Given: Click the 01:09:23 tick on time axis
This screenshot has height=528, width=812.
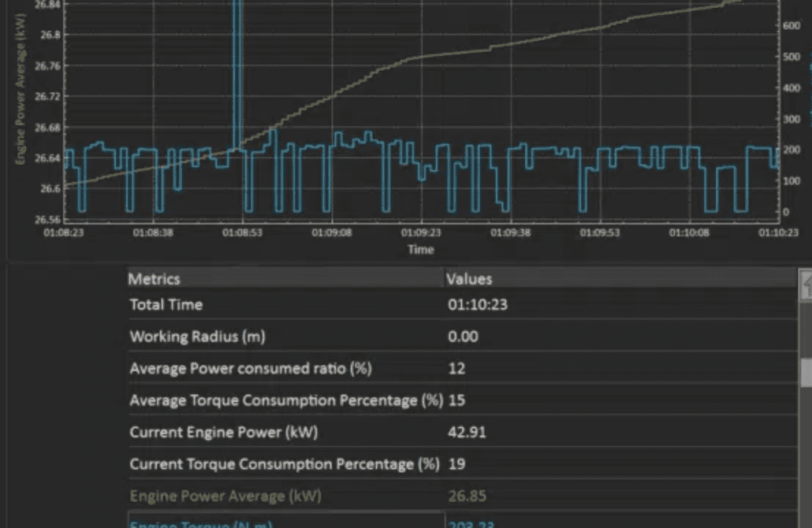Looking at the screenshot, I should click(420, 234).
